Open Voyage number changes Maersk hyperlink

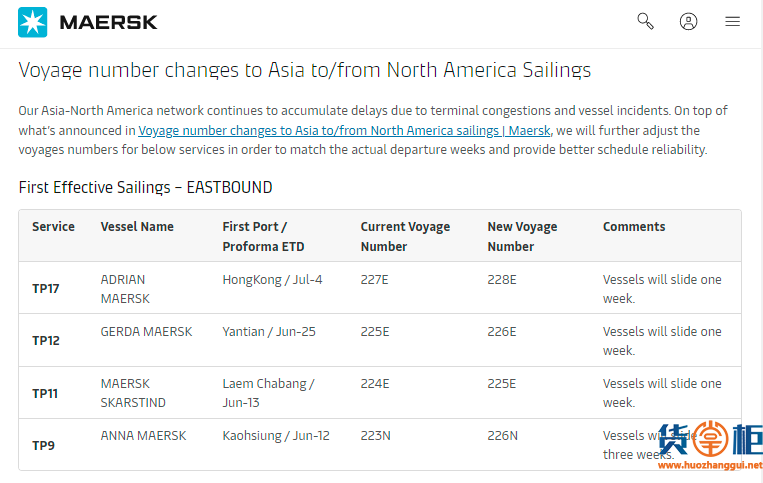345,130
